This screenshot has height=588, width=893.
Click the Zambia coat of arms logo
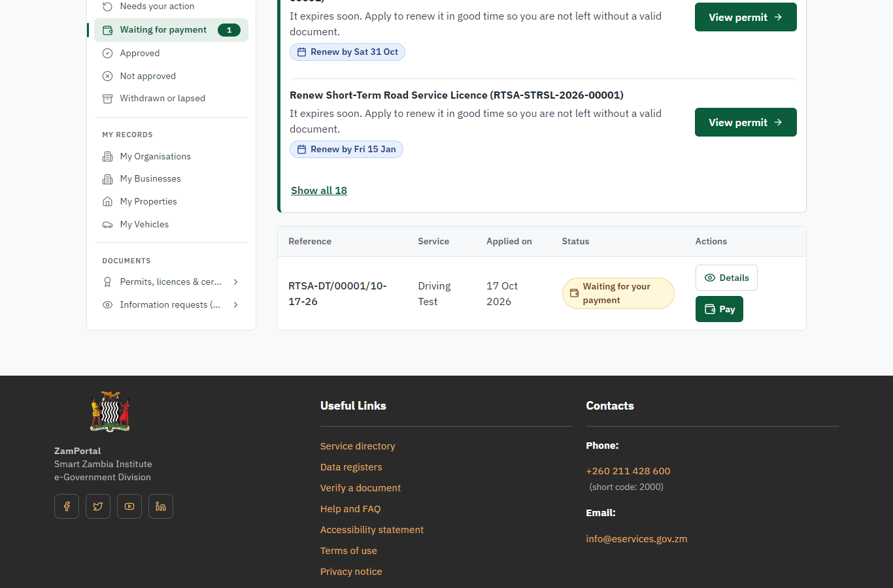click(x=110, y=412)
